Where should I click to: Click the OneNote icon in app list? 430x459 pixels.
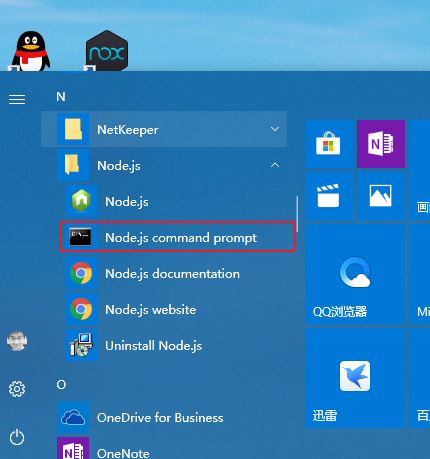pos(73,449)
